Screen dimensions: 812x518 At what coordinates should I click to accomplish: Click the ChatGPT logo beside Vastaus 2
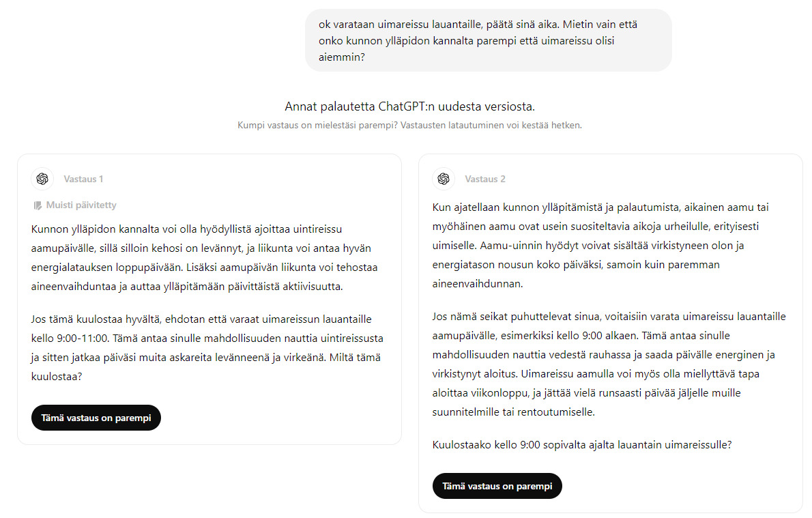444,179
